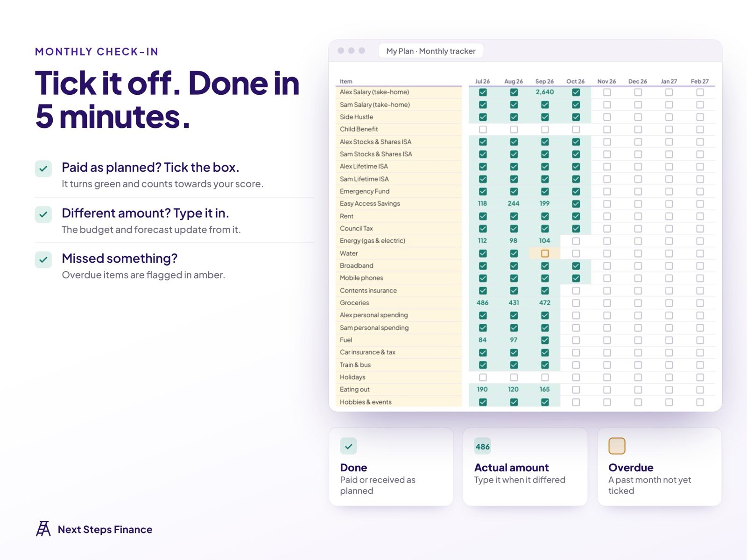This screenshot has height=560, width=747.
Task: Click the Next Steps Finance ladder logo
Action: tap(43, 529)
